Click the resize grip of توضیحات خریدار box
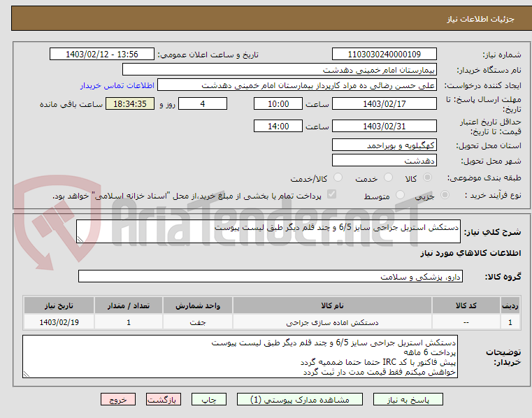 pyautogui.click(x=27, y=374)
